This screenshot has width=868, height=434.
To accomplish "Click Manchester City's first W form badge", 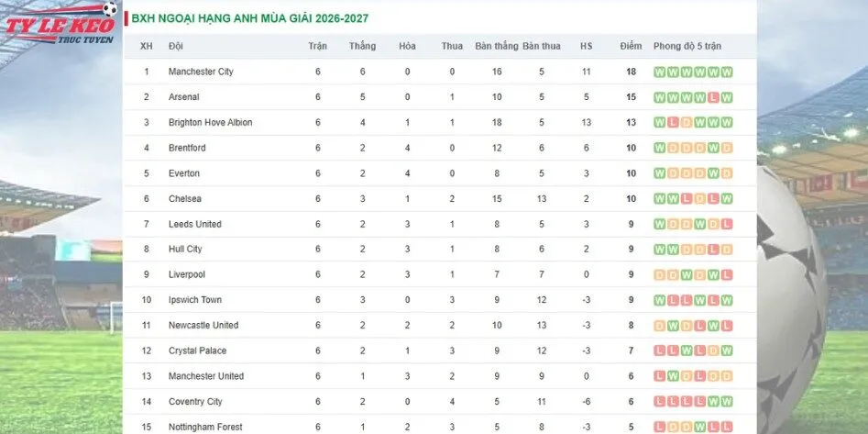I will [659, 72].
